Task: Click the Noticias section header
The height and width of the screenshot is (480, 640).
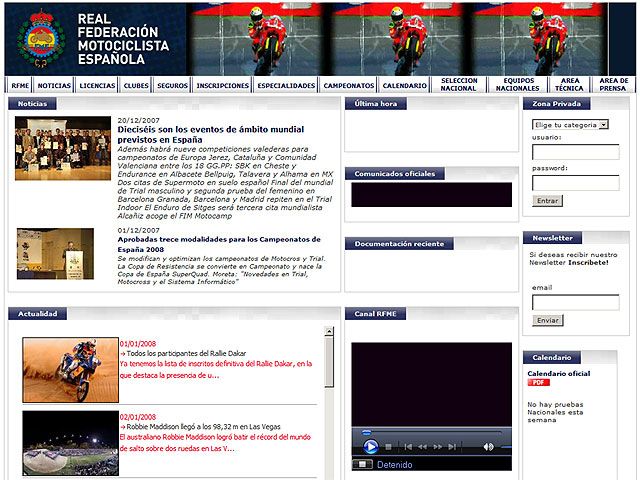Action: pos(32,104)
